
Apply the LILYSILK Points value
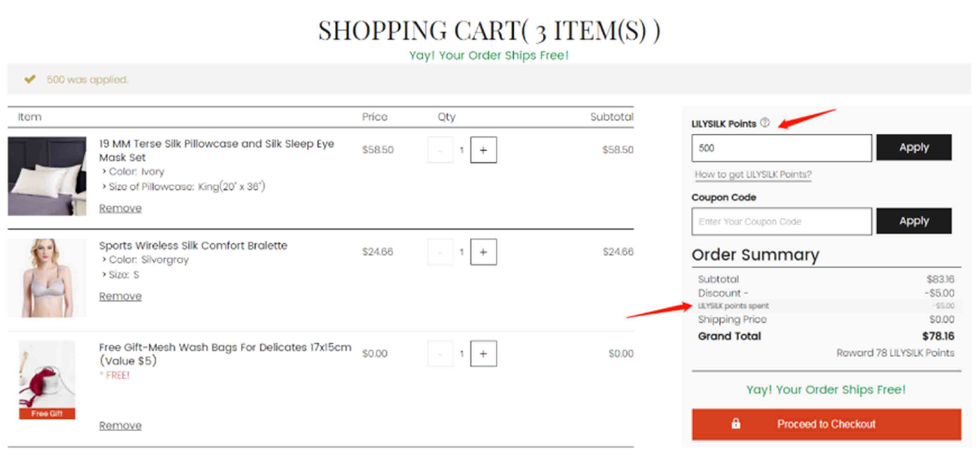click(x=914, y=147)
